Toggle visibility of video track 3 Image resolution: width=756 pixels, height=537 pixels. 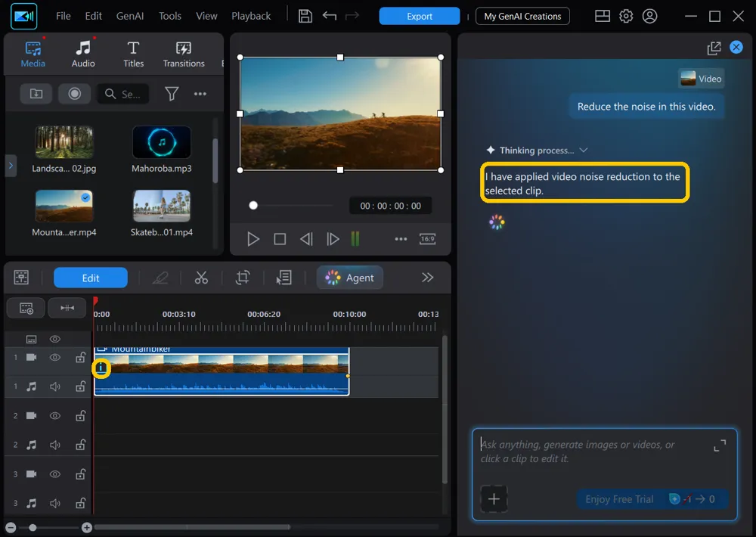click(x=55, y=473)
